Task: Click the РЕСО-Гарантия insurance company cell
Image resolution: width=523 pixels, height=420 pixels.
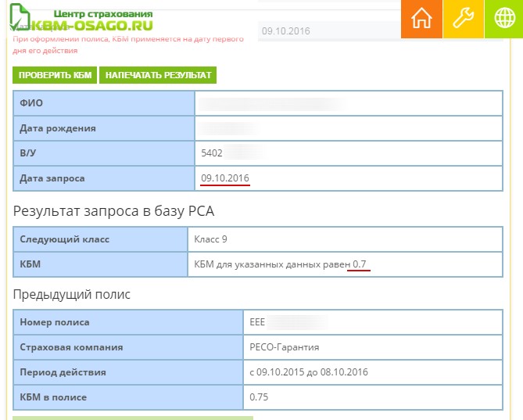Action: (x=373, y=347)
